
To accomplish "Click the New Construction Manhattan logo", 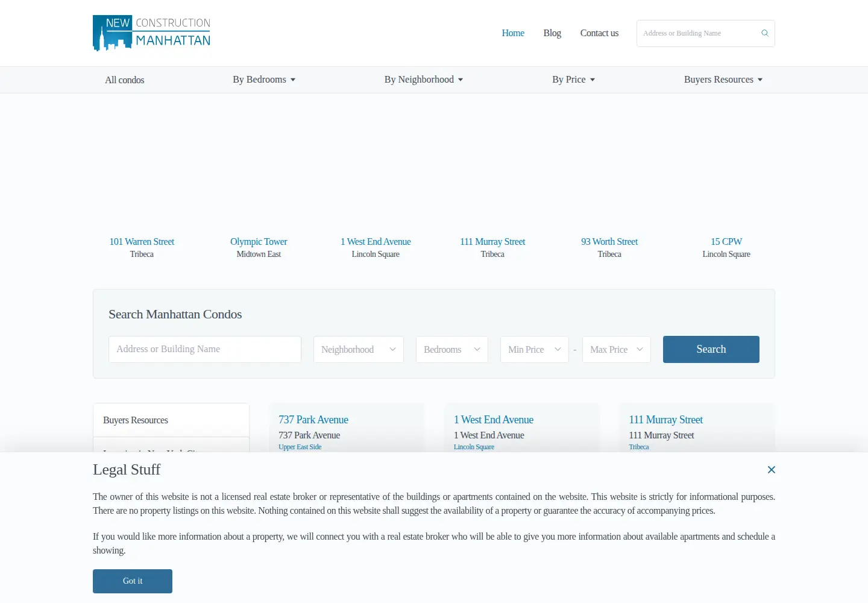I will pyautogui.click(x=151, y=33).
